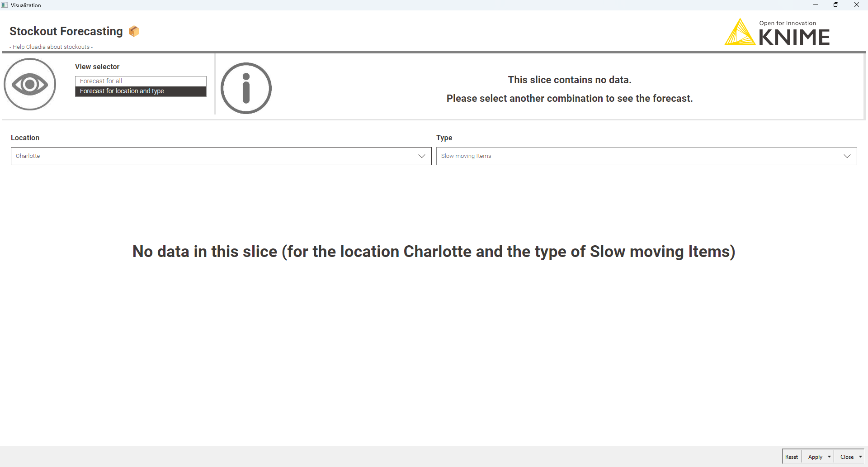Restore down the Visualization window
The height and width of the screenshot is (467, 868).
(835, 5)
